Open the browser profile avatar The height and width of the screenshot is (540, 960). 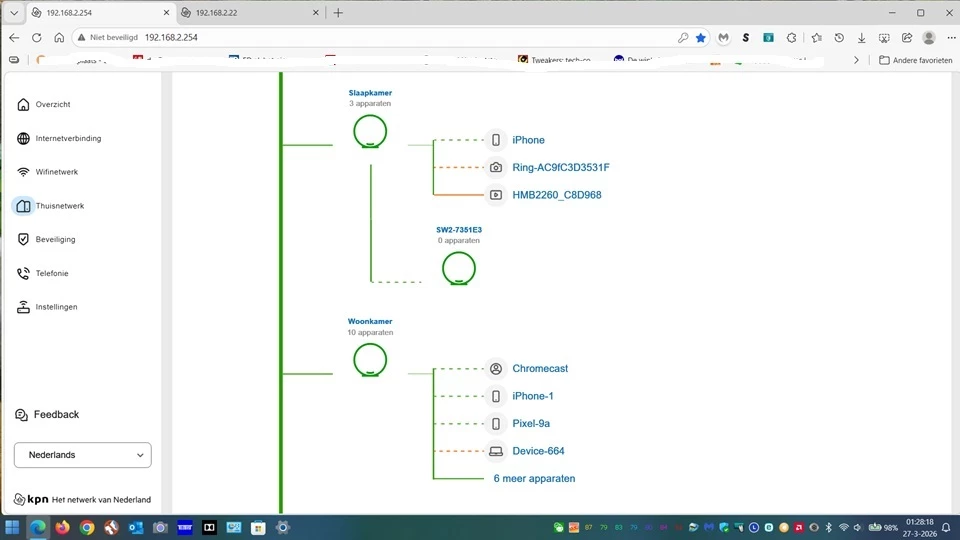pos(929,38)
